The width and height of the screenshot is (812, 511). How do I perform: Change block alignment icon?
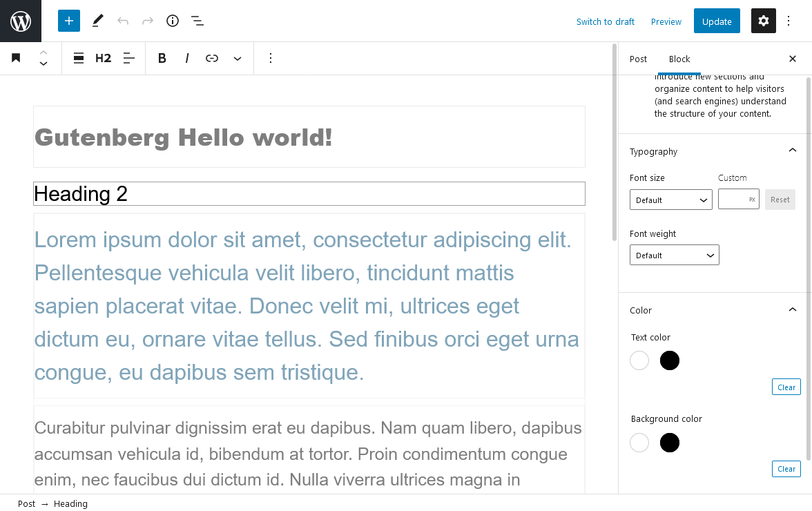click(79, 58)
